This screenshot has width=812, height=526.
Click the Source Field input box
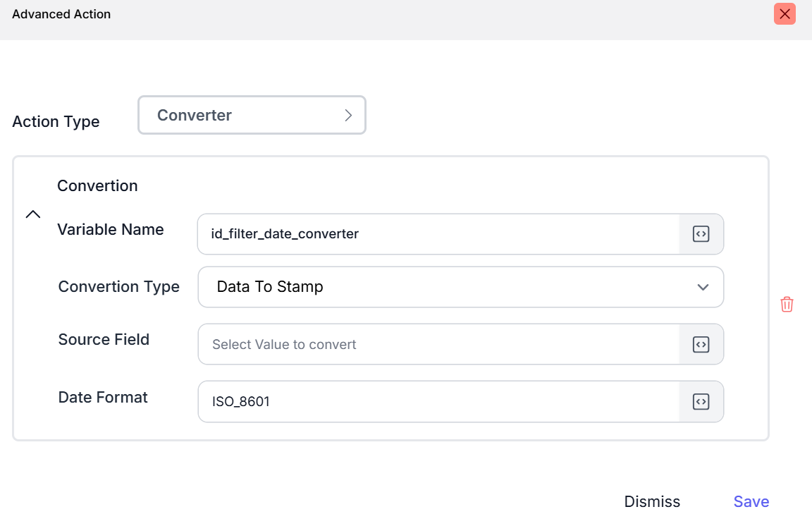(x=438, y=344)
